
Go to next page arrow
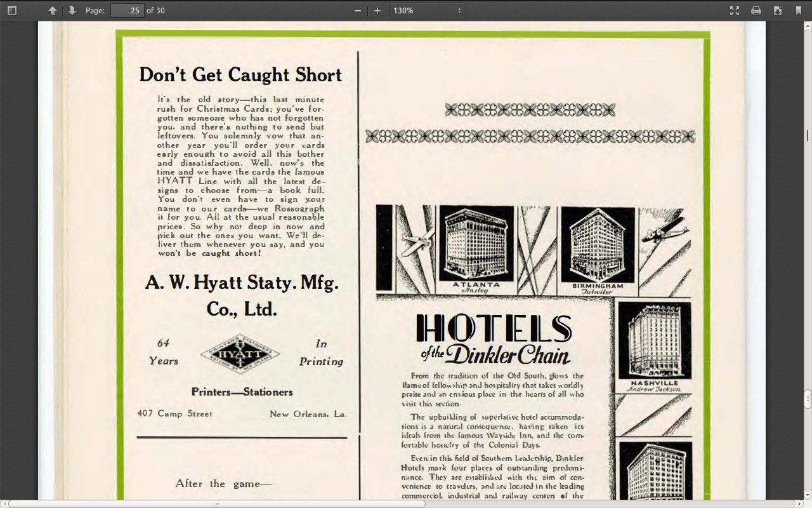72,10
